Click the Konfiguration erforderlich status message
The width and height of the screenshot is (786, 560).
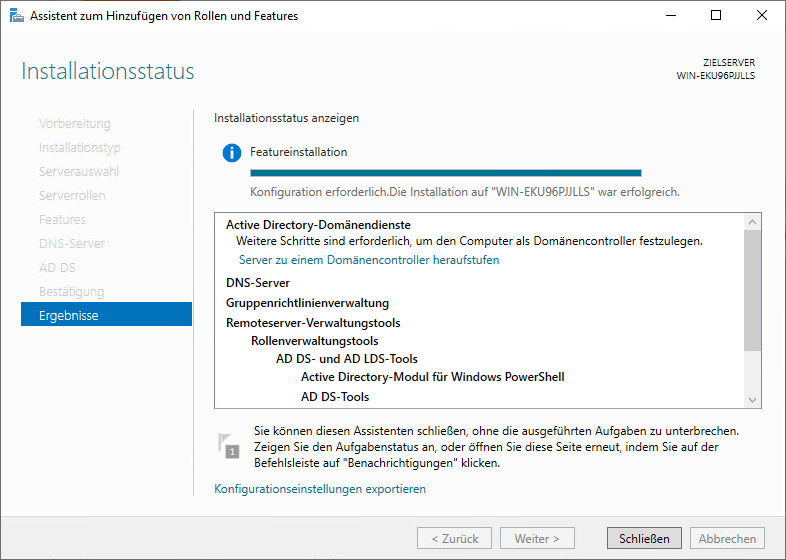pos(465,192)
